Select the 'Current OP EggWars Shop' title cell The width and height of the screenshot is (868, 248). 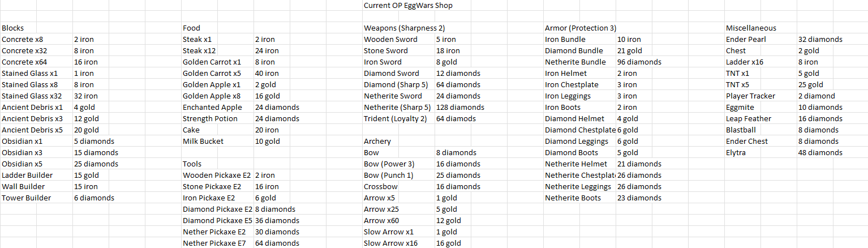pyautogui.click(x=408, y=6)
